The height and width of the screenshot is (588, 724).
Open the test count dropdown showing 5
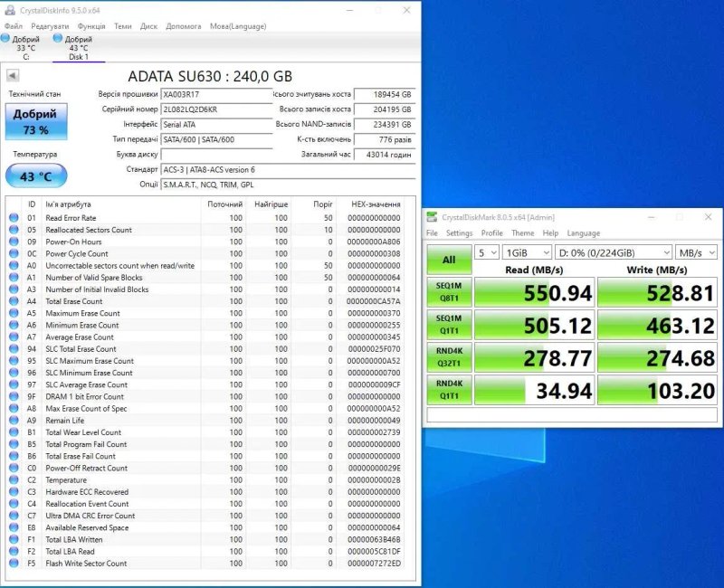tap(487, 252)
